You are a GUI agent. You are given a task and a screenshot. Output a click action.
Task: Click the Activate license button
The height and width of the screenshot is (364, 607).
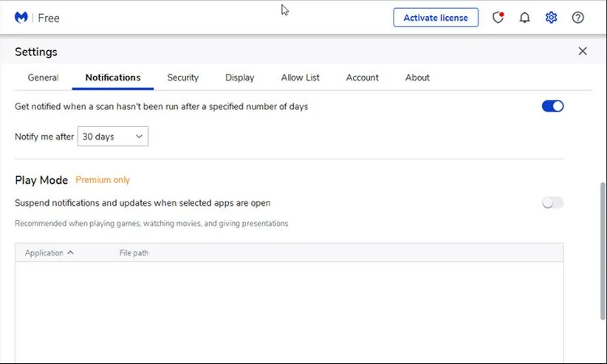[436, 18]
